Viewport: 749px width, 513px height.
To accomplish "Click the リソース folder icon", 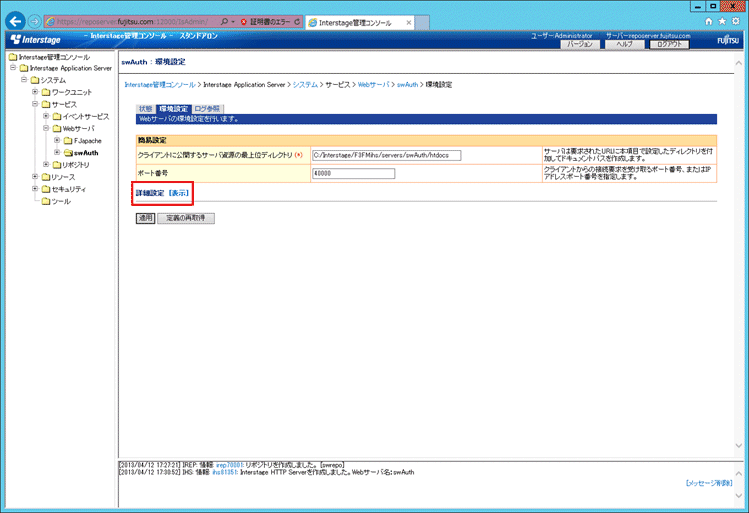I will [x=46, y=177].
